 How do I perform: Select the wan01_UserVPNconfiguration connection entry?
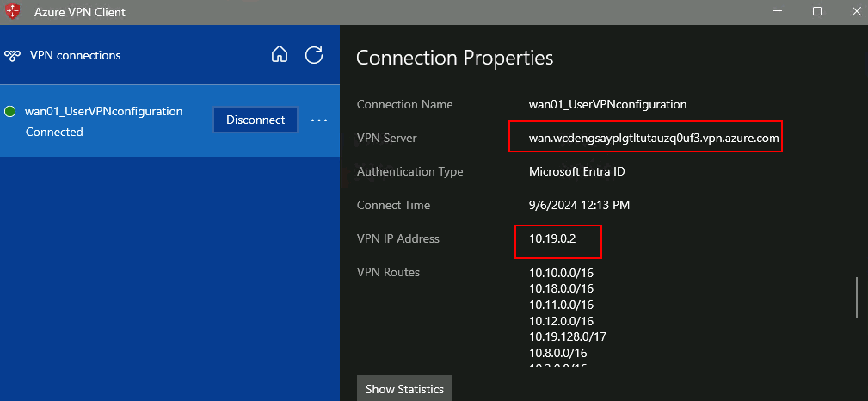click(x=169, y=120)
